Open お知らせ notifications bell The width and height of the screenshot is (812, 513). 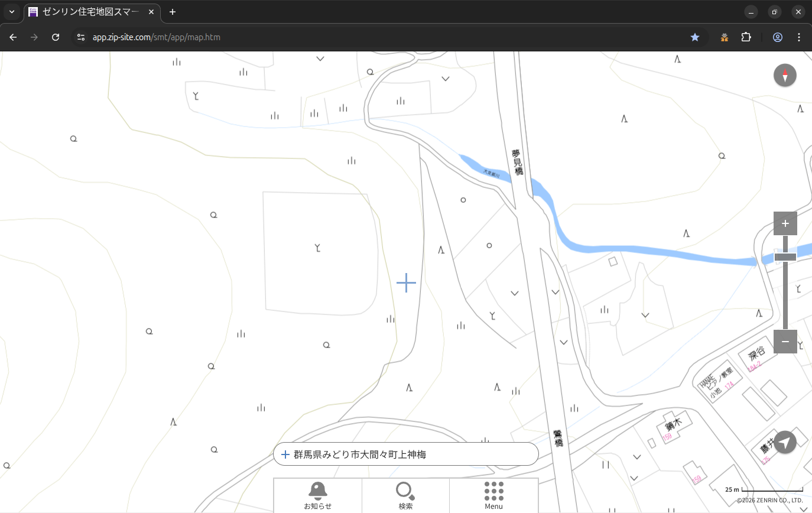click(318, 495)
